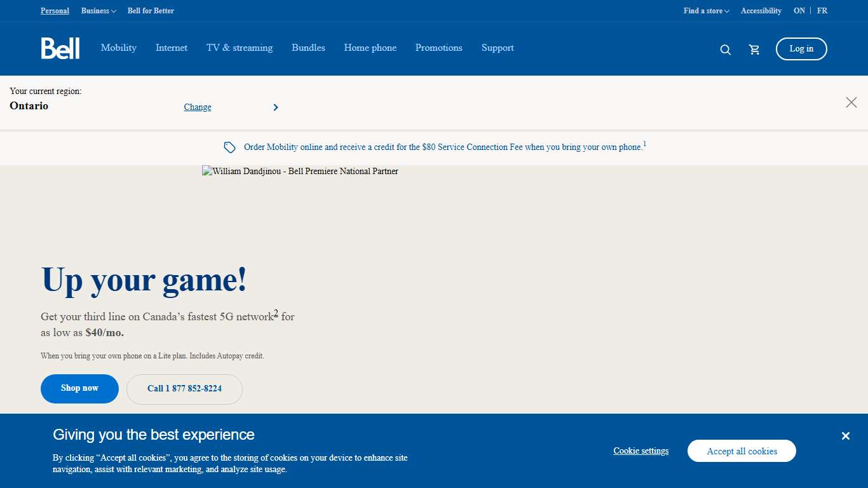Viewport: 868px width, 488px height.
Task: Select the TV & streaming menu
Action: [239, 48]
